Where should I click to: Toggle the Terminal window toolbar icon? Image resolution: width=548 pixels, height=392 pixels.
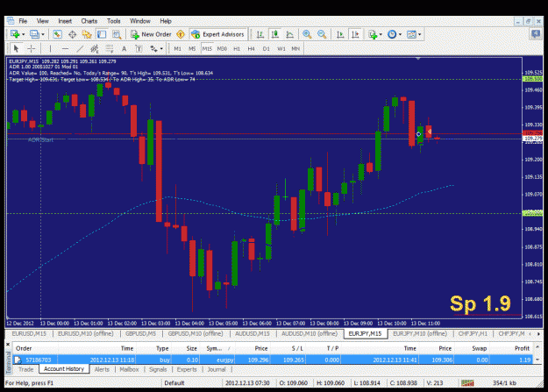(x=102, y=34)
